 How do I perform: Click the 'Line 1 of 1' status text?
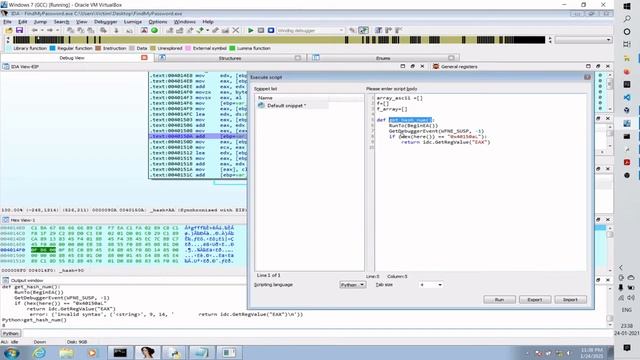pos(269,276)
